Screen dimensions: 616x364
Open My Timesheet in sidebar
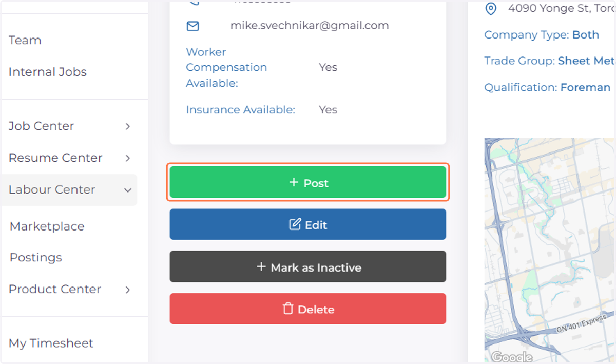click(x=51, y=343)
